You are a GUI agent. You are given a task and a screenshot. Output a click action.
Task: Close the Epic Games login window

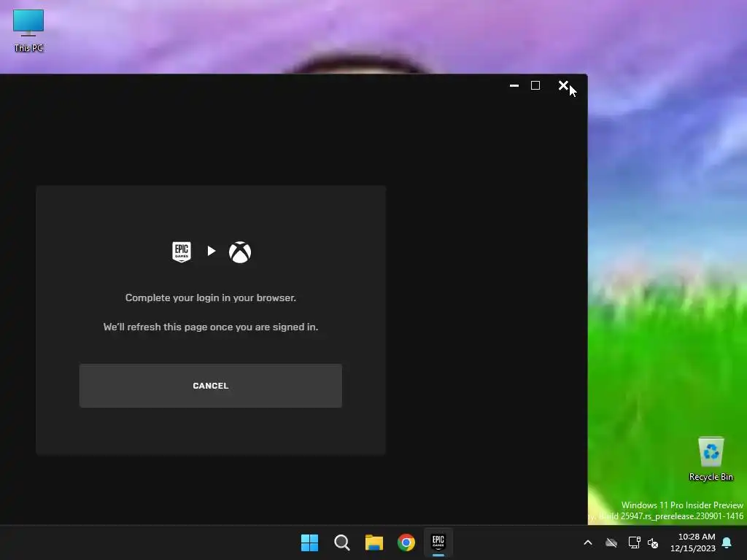point(563,86)
